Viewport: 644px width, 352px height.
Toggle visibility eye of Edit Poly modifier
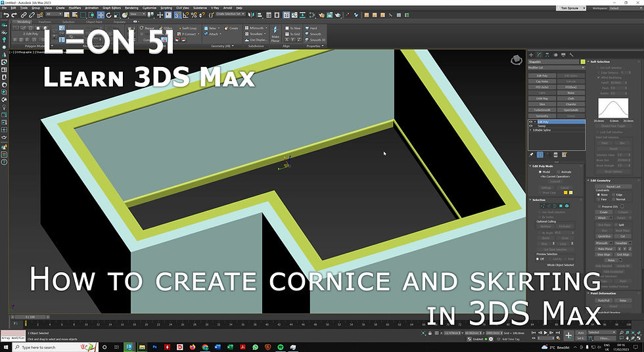tap(531, 122)
